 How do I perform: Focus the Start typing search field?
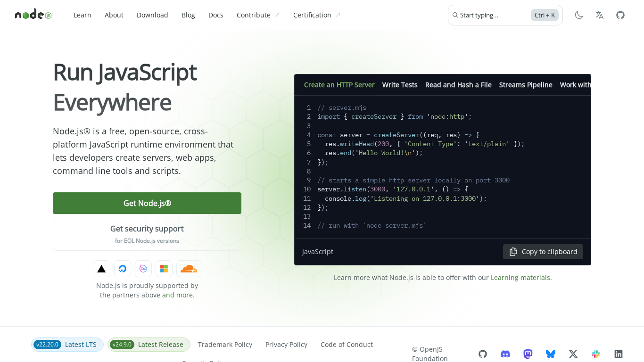(493, 15)
